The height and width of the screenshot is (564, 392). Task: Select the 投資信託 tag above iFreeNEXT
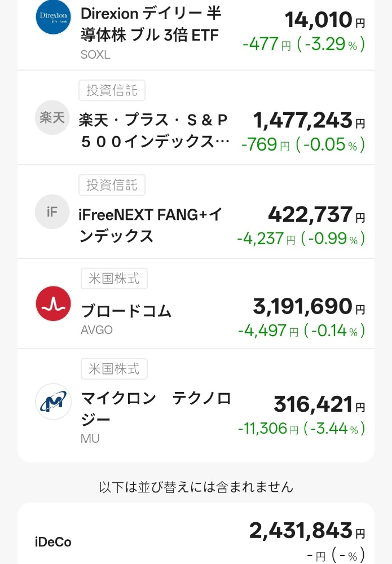(x=112, y=185)
